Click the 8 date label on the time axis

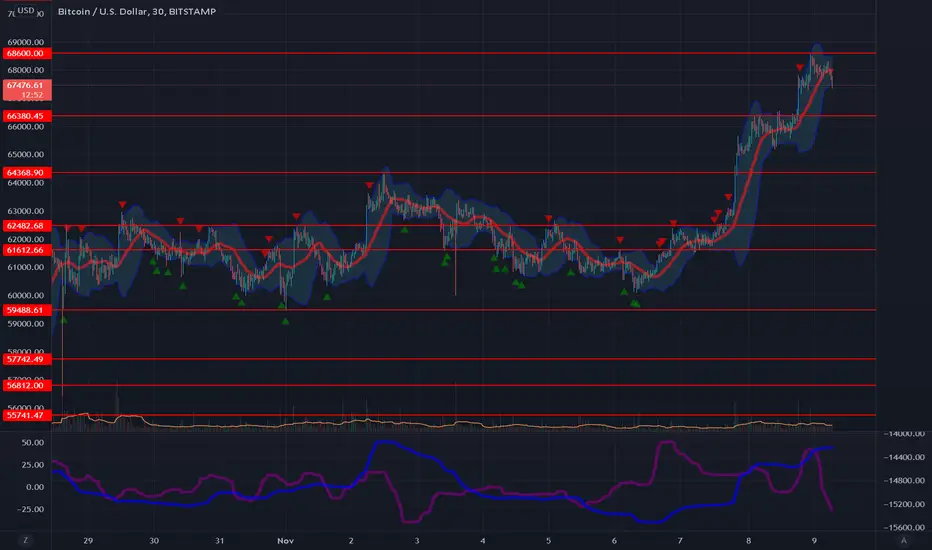[x=748, y=540]
